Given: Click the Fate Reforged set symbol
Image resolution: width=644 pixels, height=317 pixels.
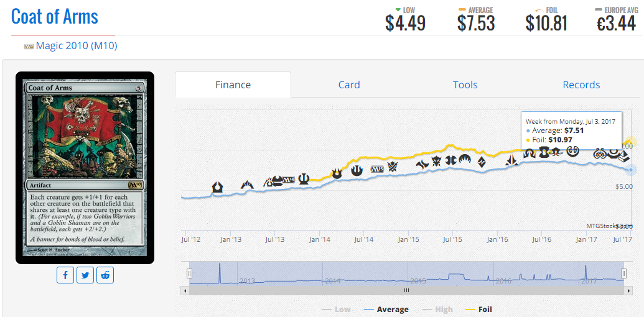Looking at the screenshot, I should tap(422, 164).
